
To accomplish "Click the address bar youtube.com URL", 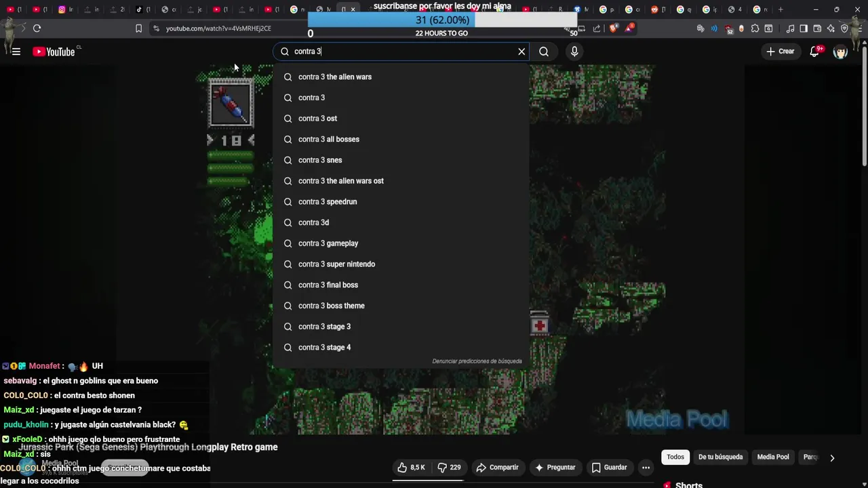I will [218, 28].
